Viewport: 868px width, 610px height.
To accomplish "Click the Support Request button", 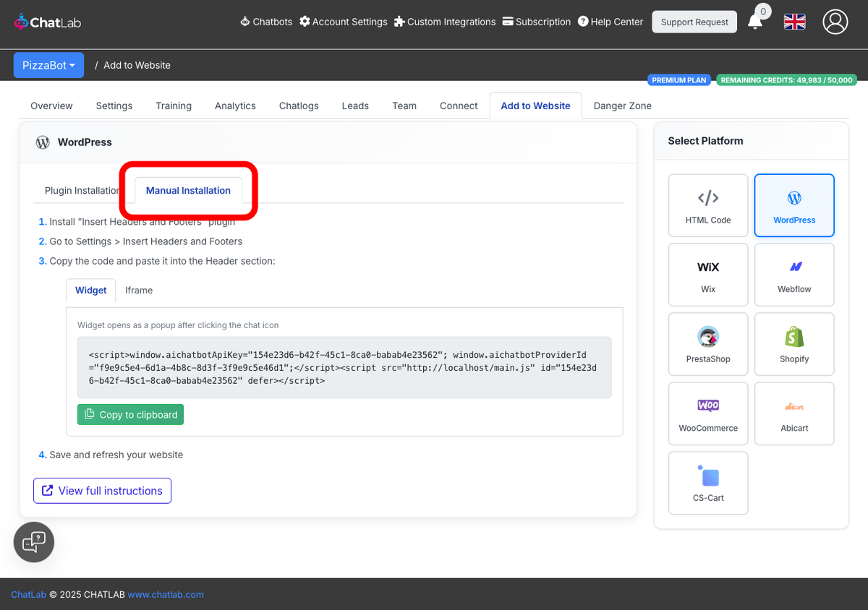I will (694, 22).
